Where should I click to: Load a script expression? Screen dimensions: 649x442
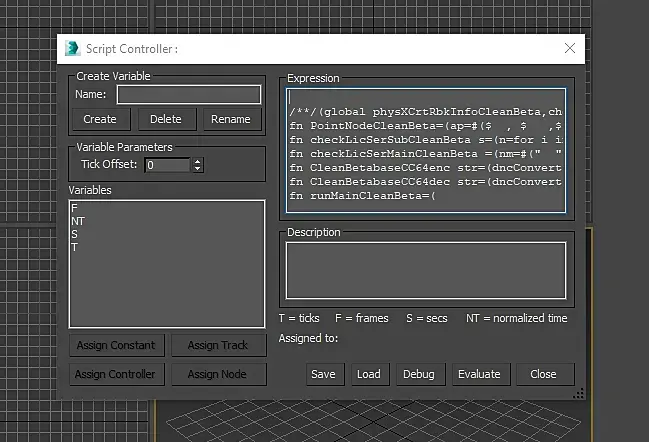pos(370,374)
